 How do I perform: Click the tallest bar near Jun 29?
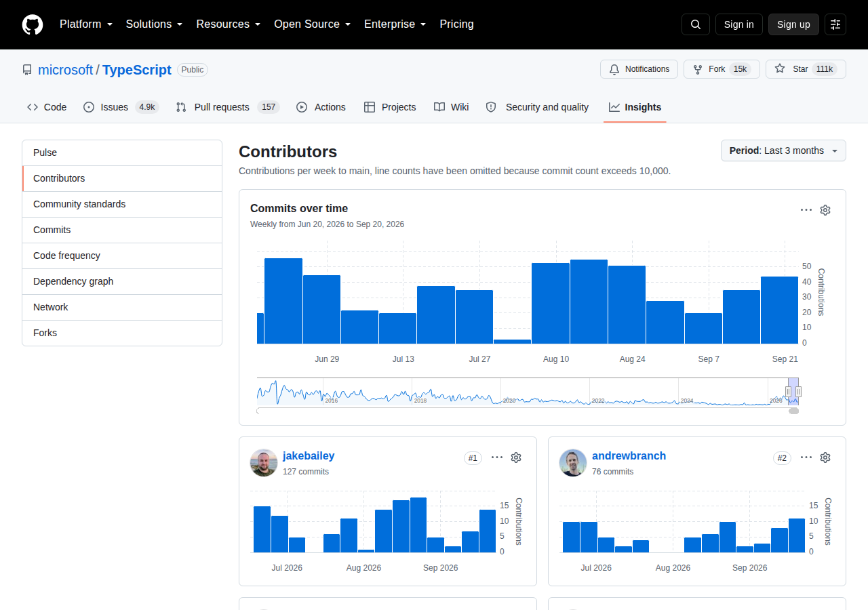[x=283, y=301]
